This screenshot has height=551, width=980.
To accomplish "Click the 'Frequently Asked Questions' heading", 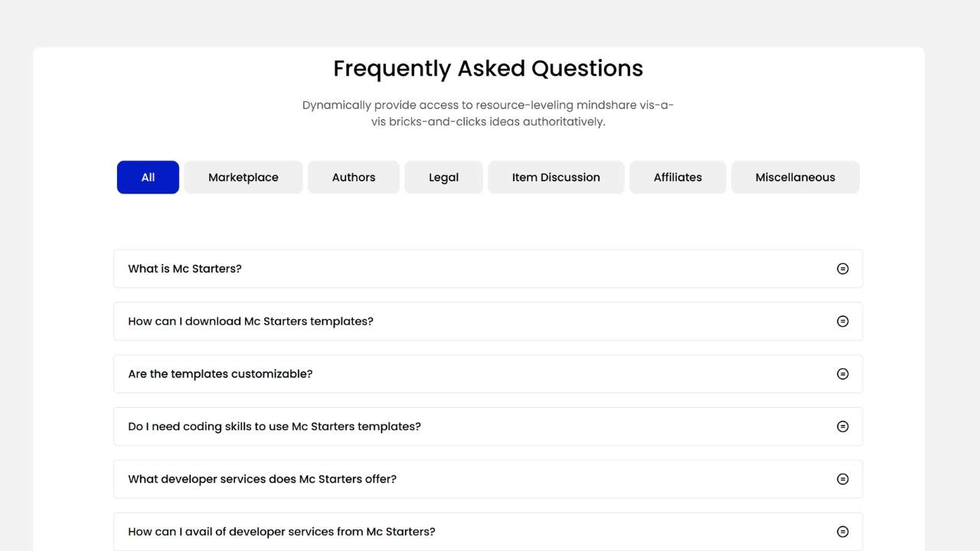I will (x=488, y=69).
